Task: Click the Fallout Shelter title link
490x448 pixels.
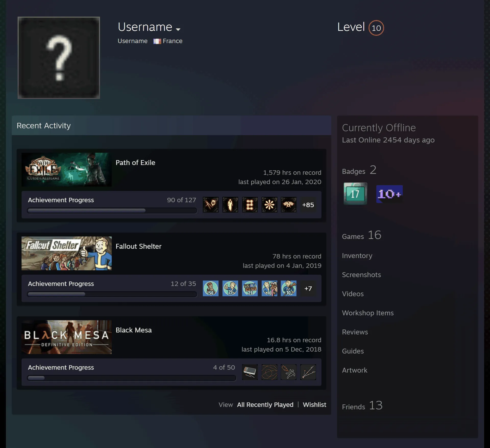Action: pyautogui.click(x=138, y=246)
